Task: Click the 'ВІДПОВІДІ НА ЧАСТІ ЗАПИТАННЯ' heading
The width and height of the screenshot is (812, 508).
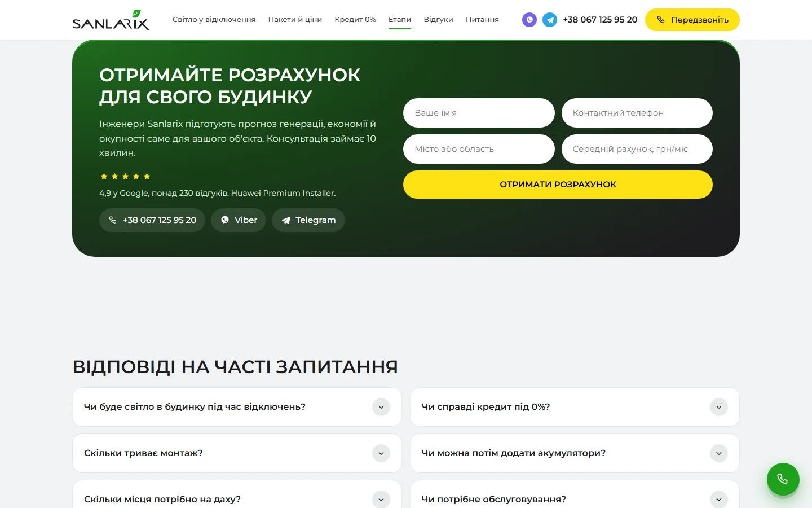Action: tap(235, 367)
